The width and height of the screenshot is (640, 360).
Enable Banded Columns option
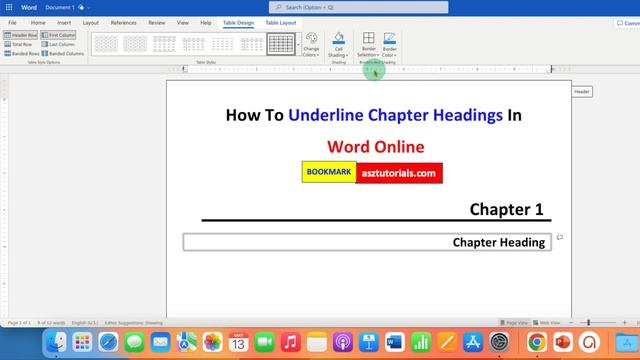[62, 53]
